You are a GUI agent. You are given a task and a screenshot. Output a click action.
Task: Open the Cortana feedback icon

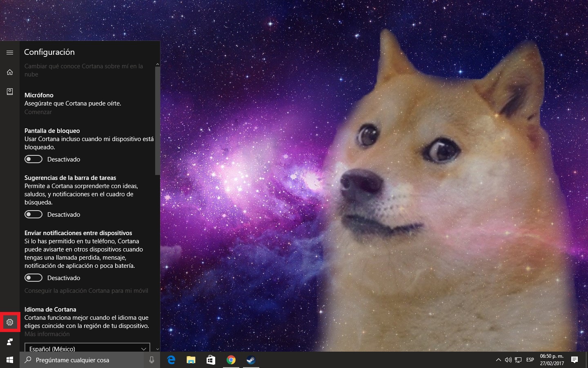[10, 342]
